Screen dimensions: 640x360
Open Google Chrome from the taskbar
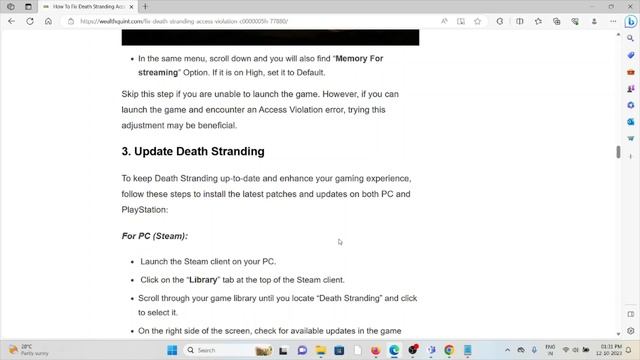[x=449, y=350]
